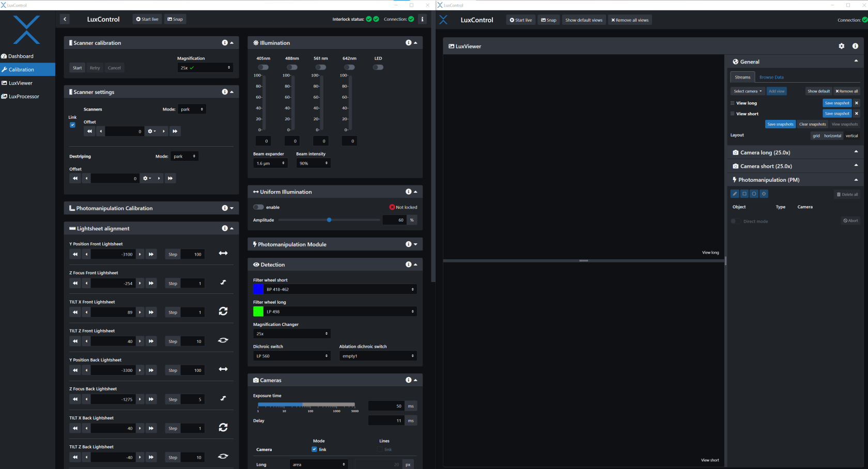Toggle the 488nm laser switch
The width and height of the screenshot is (868, 469).
[x=292, y=67]
